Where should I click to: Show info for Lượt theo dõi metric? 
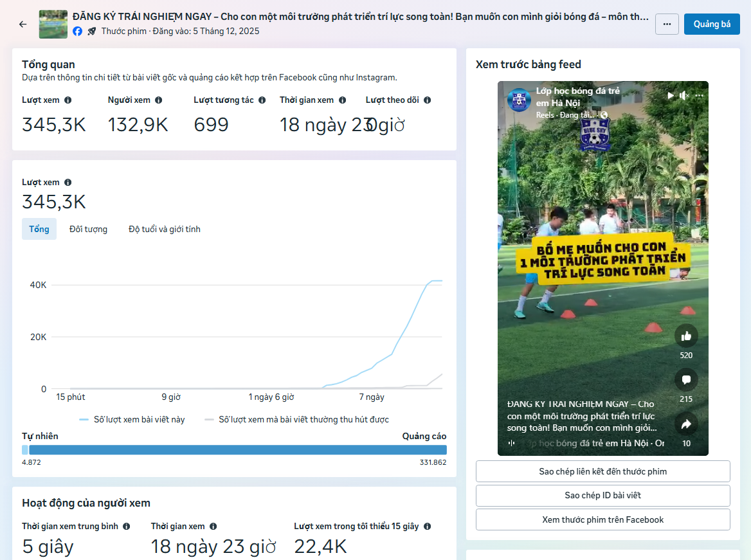coord(427,100)
